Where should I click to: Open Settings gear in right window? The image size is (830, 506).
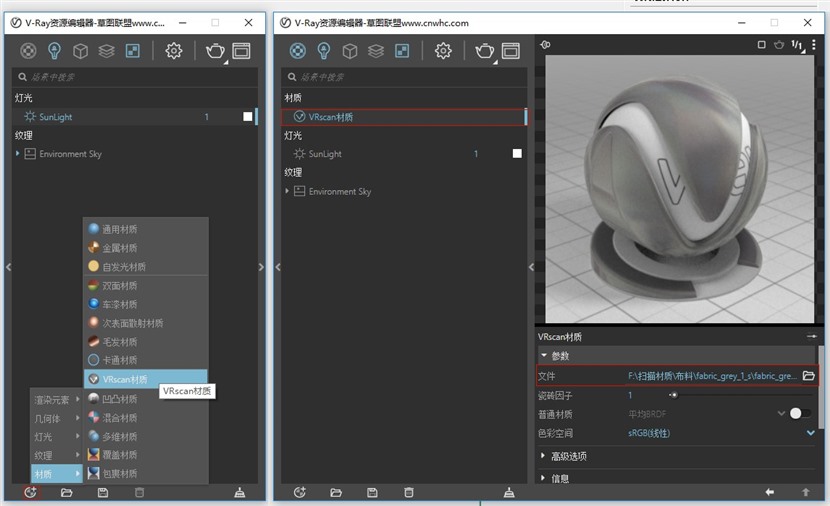[443, 51]
